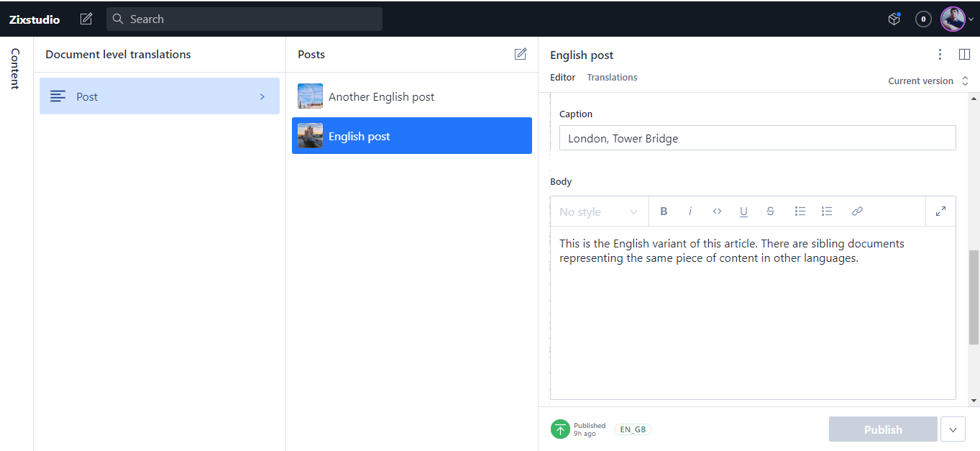Click the Published 9h ago status text
980x451 pixels.
click(590, 429)
